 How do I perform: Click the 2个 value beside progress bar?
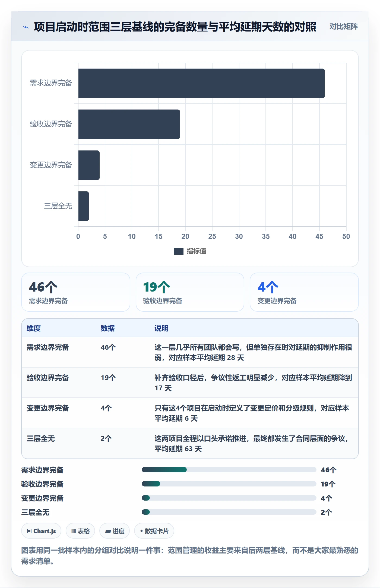[326, 512]
